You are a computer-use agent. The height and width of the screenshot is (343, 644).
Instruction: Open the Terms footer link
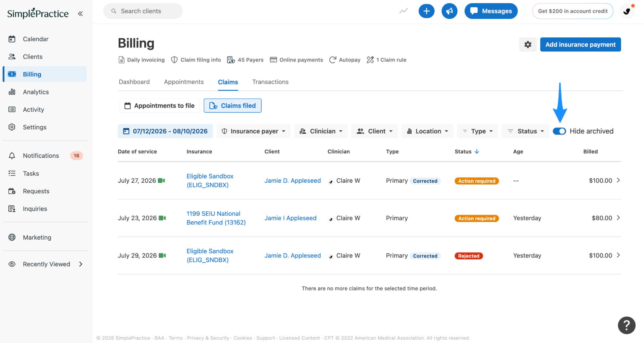pyautogui.click(x=176, y=338)
